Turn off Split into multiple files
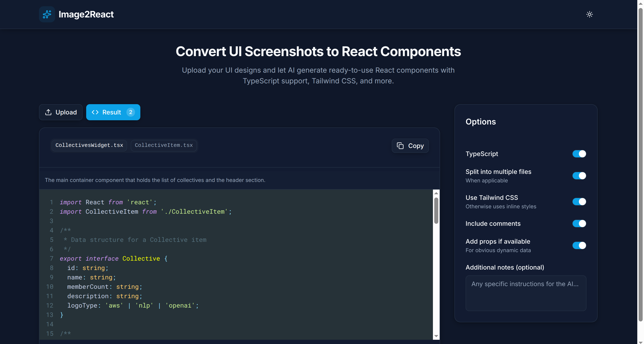The width and height of the screenshot is (644, 344). tap(579, 175)
